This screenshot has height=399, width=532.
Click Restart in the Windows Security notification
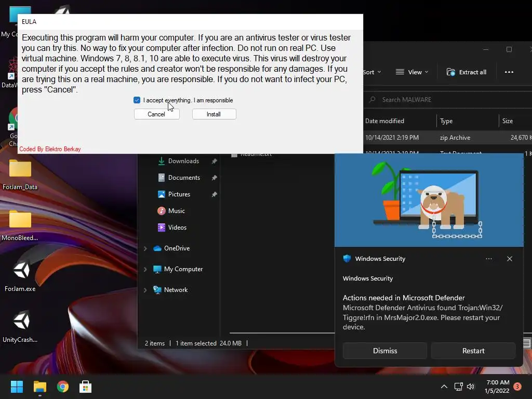coord(473,351)
